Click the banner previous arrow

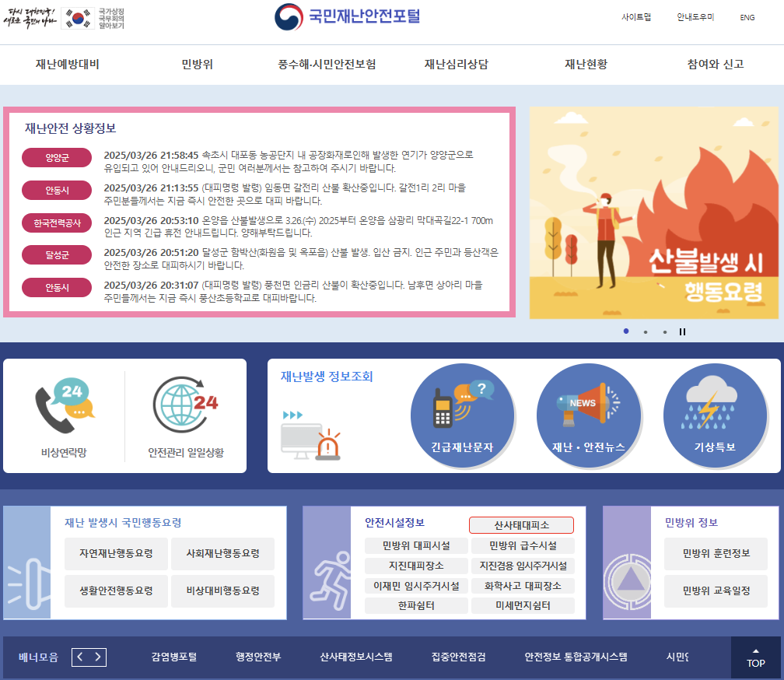[79, 657]
